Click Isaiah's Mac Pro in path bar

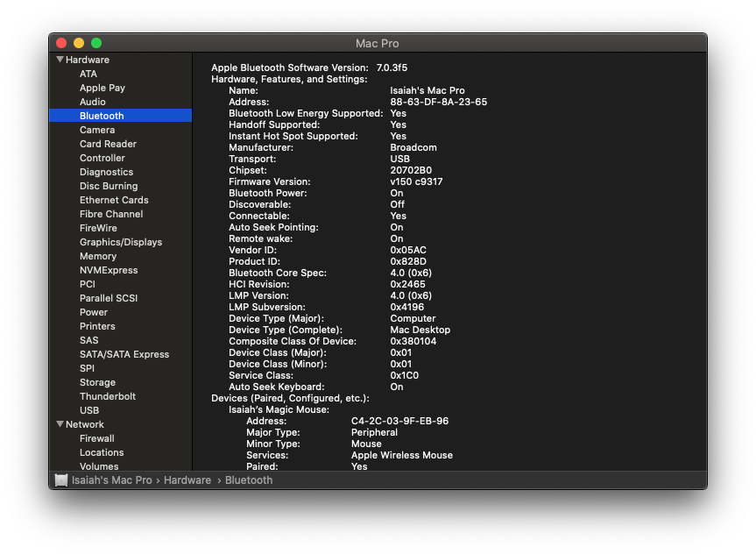pyautogui.click(x=112, y=480)
